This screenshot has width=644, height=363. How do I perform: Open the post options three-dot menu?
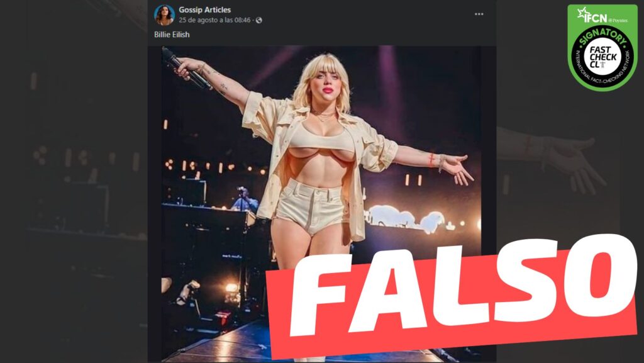tap(479, 14)
